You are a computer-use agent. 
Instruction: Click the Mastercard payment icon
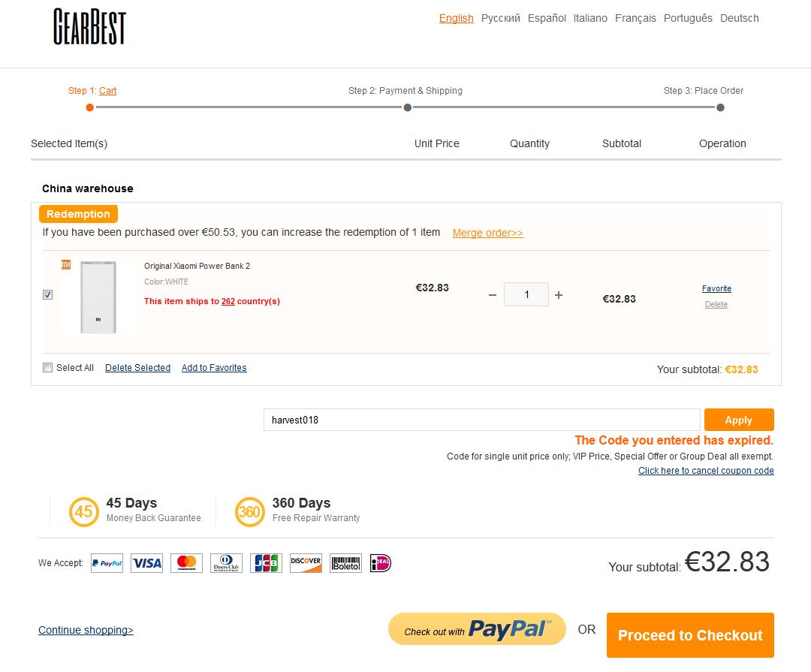click(x=186, y=563)
